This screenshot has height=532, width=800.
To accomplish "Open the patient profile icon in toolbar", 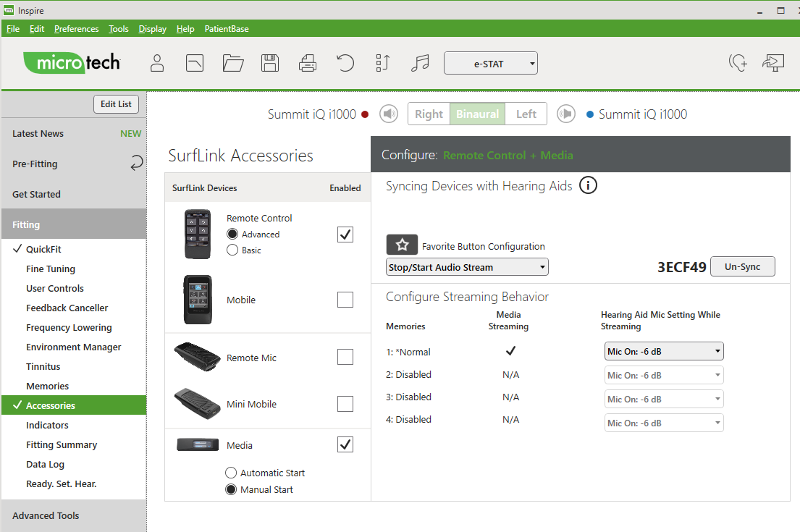I will [x=157, y=63].
